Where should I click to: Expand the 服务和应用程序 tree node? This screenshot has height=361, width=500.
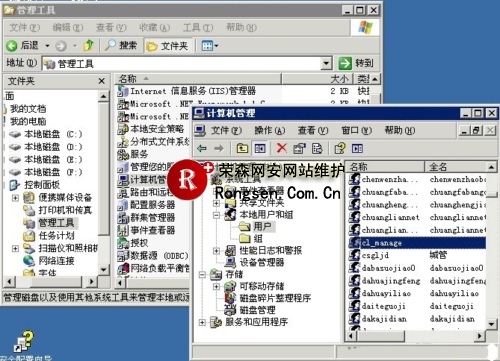pyautogui.click(x=202, y=322)
